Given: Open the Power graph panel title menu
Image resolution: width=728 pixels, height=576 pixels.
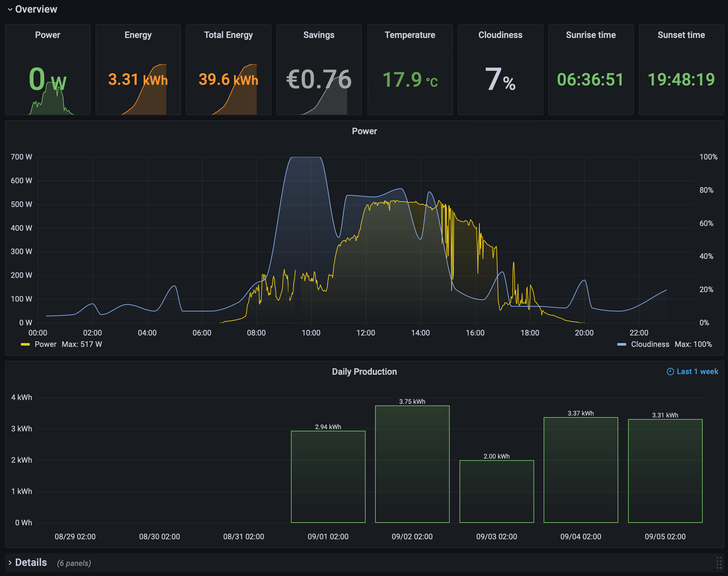Looking at the screenshot, I should pyautogui.click(x=364, y=131).
